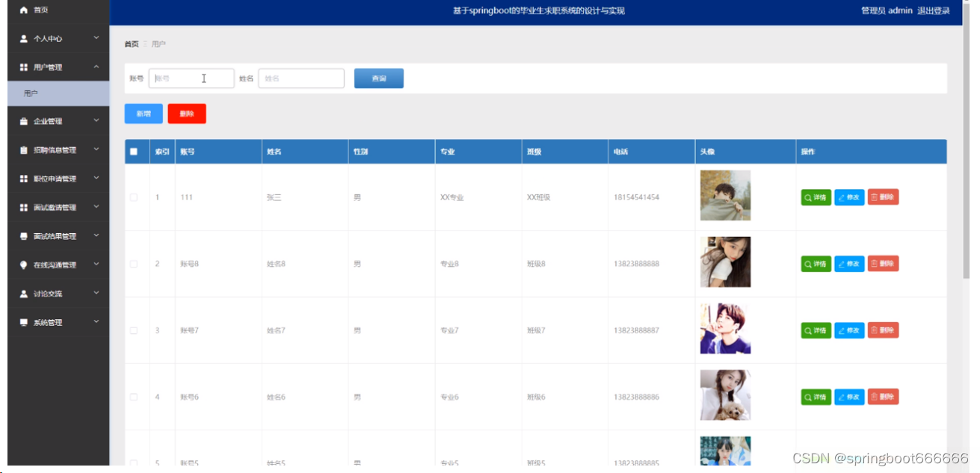Expand the 在线沟通管理 menu chevron
The image size is (980, 473).
tap(96, 265)
